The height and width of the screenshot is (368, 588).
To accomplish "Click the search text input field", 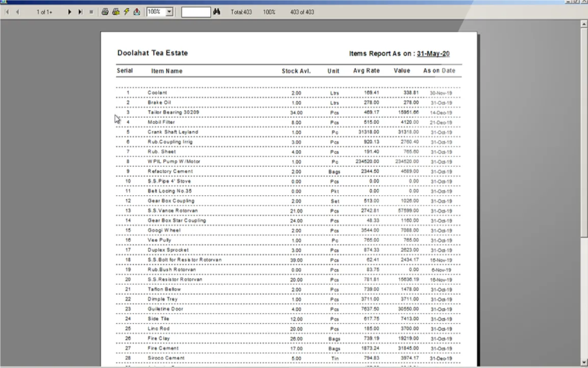I will pos(196,12).
